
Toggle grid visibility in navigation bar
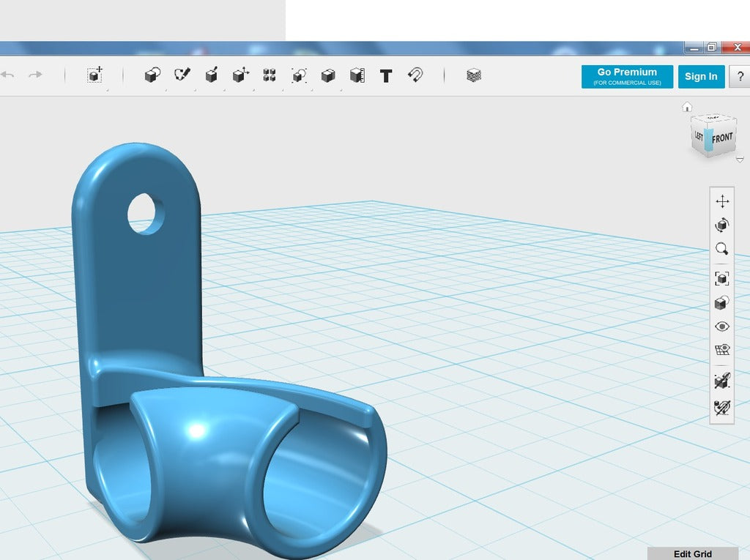click(x=722, y=351)
